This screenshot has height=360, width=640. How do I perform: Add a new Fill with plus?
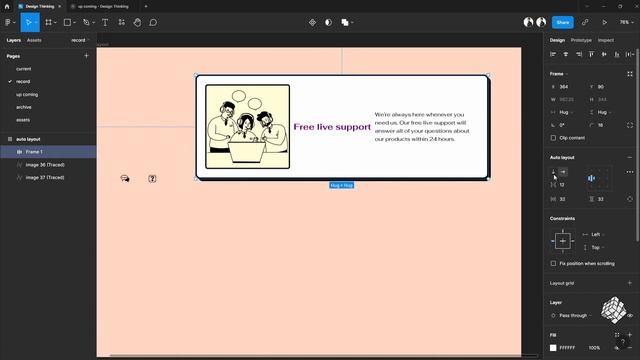[x=630, y=335]
